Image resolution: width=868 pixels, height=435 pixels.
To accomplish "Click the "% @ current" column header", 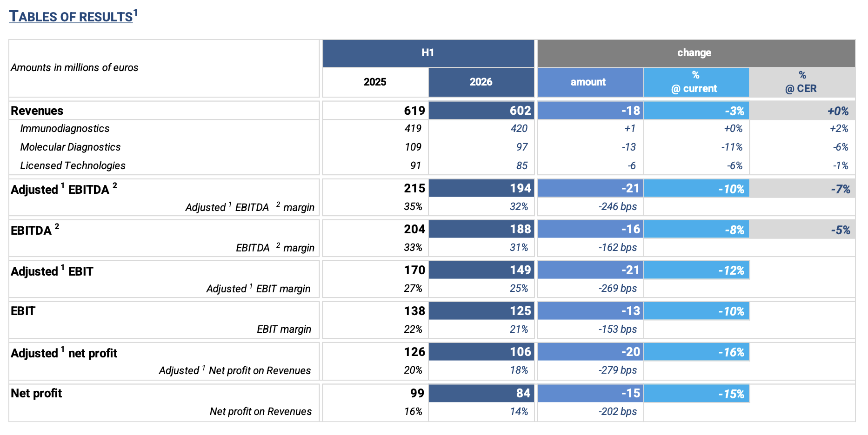I will 696,82.
